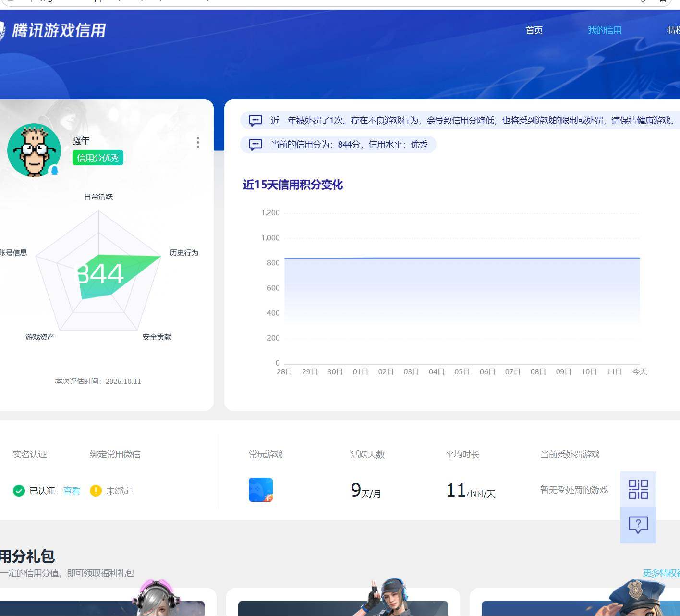
Task: Click the 844 score in radar chart
Action: click(x=100, y=274)
